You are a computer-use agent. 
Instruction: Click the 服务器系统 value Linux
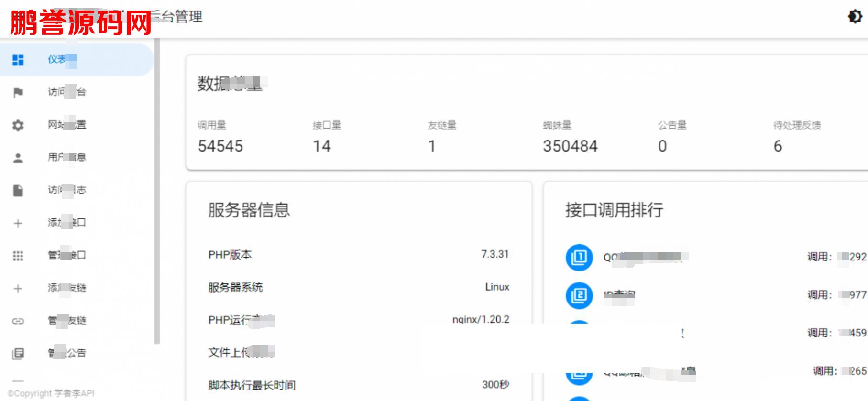click(x=497, y=287)
